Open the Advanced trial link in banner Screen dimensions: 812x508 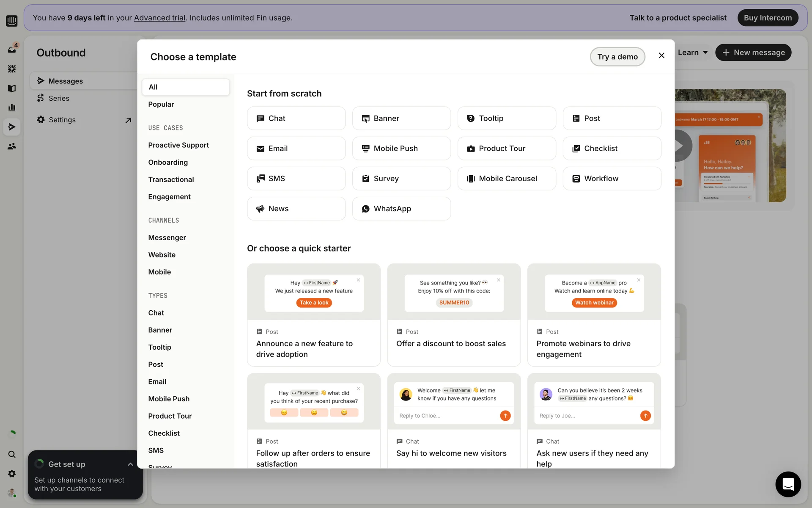[159, 18]
